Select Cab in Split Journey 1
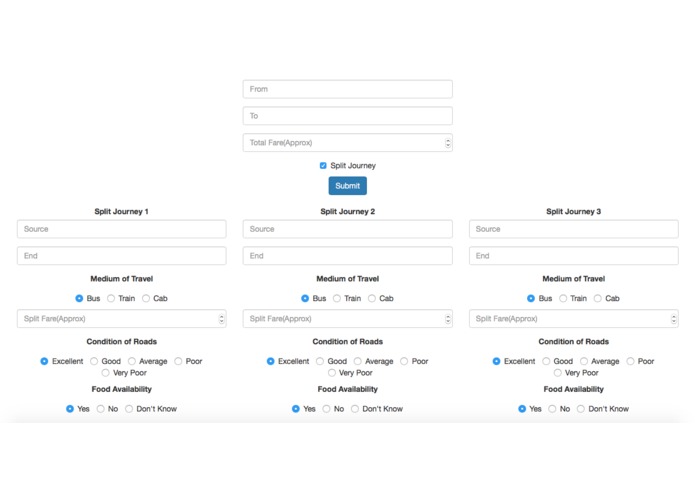The height and width of the screenshot is (494, 695). coord(146,299)
